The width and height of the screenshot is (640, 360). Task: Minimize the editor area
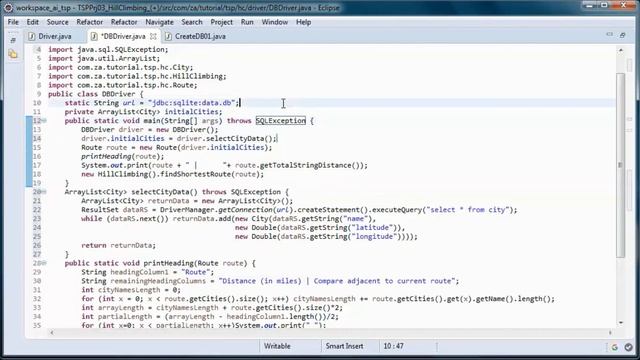click(x=609, y=35)
